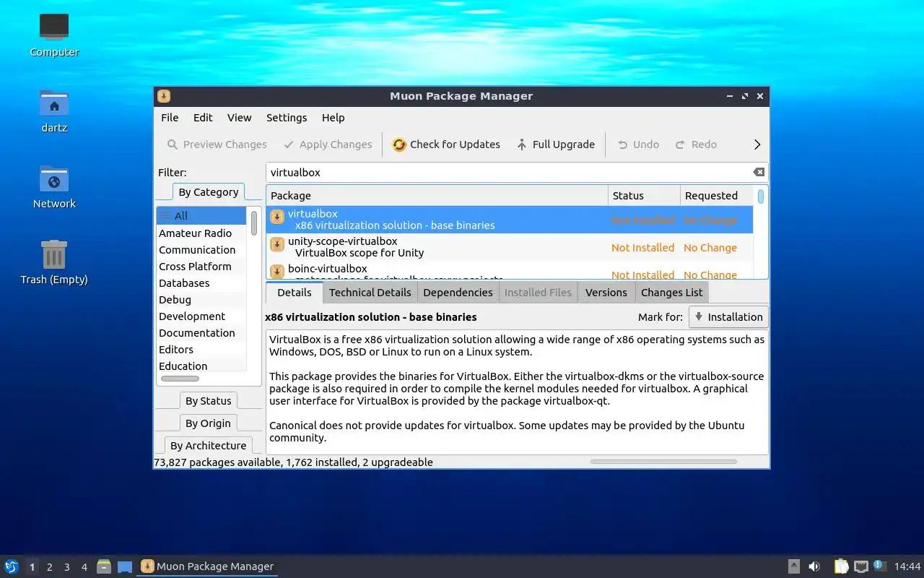Screen dimensions: 924x578
Task: Click Full Upgrade in the toolbar
Action: coord(556,144)
